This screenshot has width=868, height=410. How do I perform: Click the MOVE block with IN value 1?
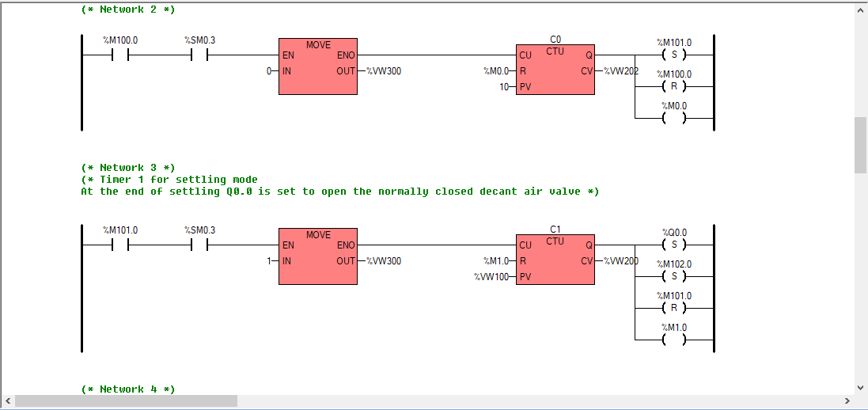coord(317,260)
